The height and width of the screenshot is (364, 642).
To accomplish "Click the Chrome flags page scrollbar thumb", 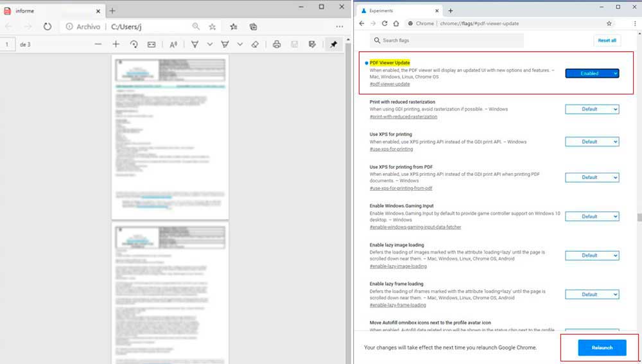I will click(x=639, y=217).
